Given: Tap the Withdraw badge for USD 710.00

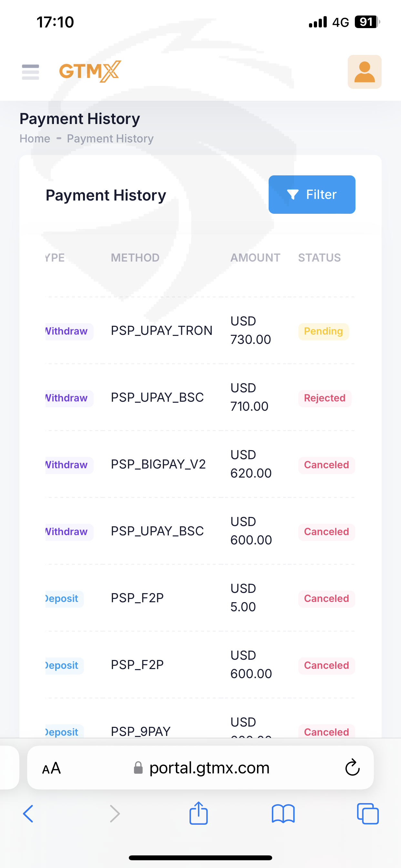Looking at the screenshot, I should [x=67, y=398].
